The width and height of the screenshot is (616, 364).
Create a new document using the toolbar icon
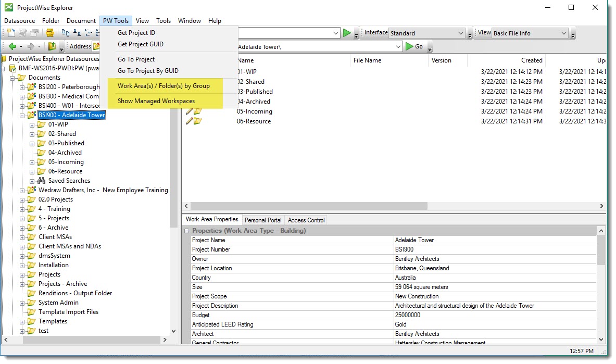[11, 32]
